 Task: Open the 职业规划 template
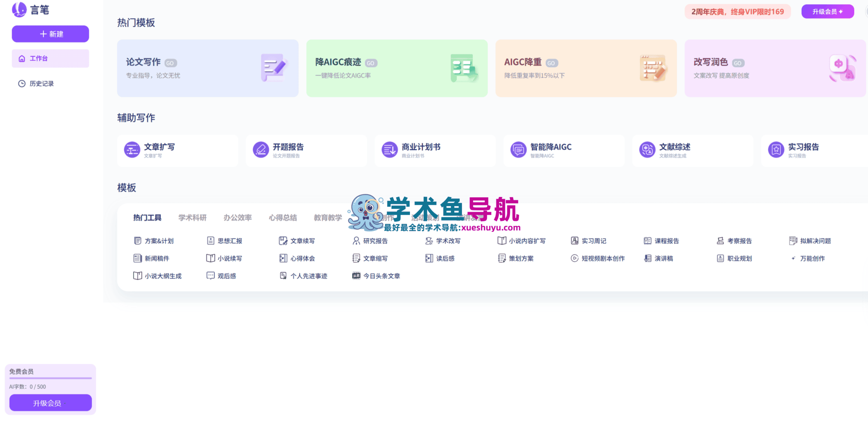[x=735, y=258]
